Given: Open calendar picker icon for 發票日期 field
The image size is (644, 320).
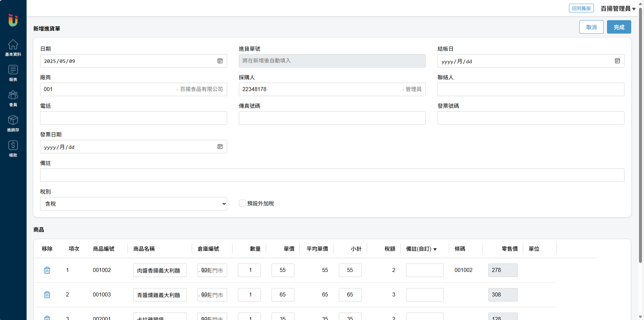Looking at the screenshot, I should 220,147.
